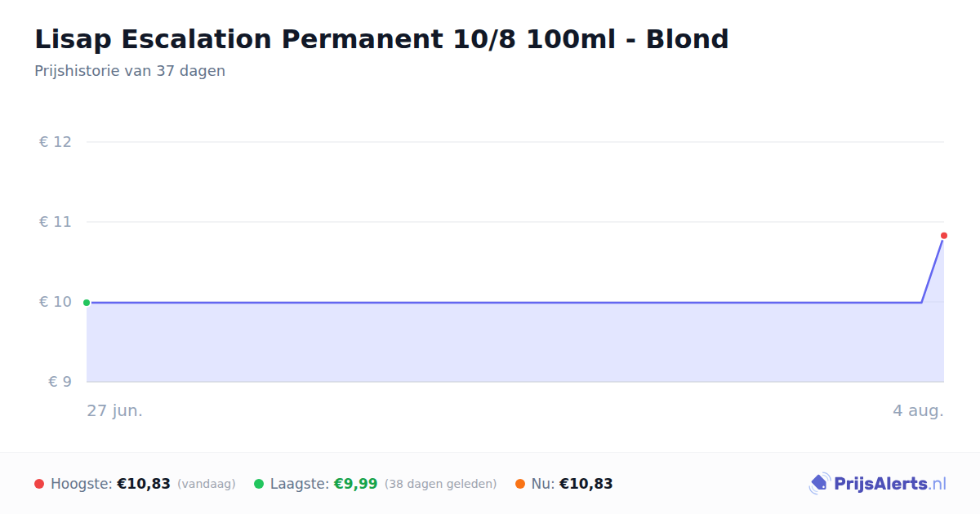Screen dimensions: 980x514
Task: Click the 27 jun. date label
Action: coord(115,410)
